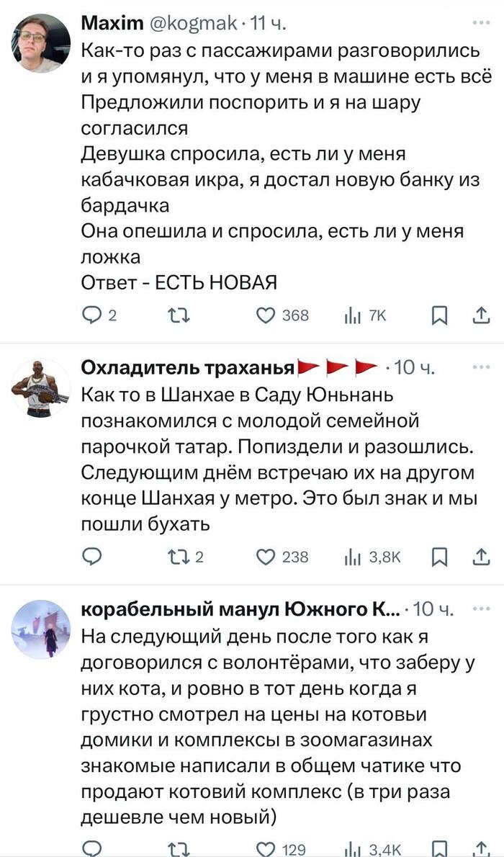Viewport: 504px width, 857px height.
Task: Like the cat complex tweet with 129 likes
Action: pos(266,849)
